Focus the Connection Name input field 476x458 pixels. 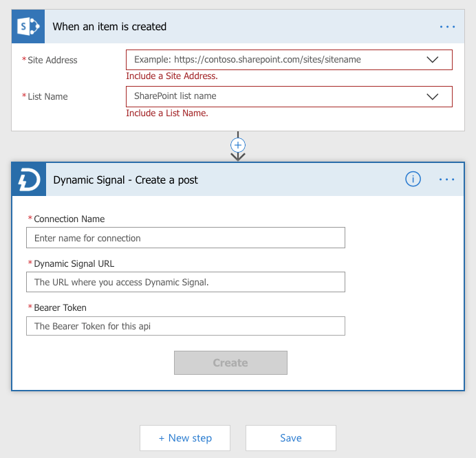pyautogui.click(x=185, y=238)
